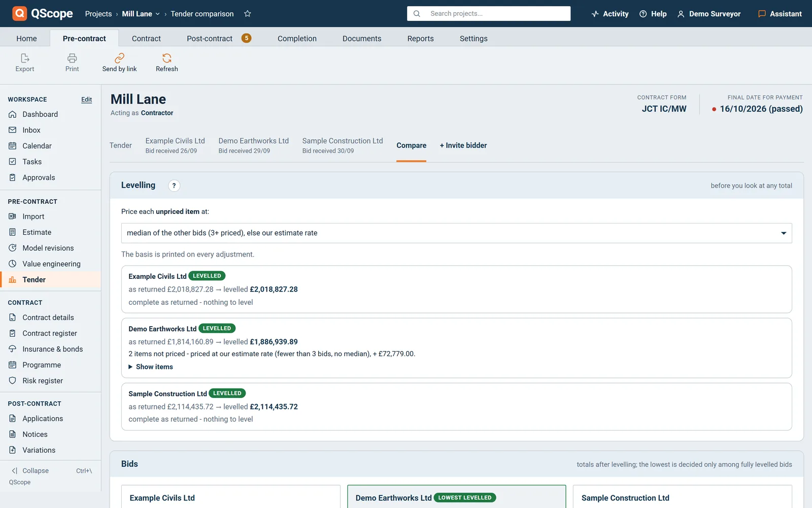Open Value engineering in the sidebar
Image resolution: width=812 pixels, height=508 pixels.
(51, 264)
